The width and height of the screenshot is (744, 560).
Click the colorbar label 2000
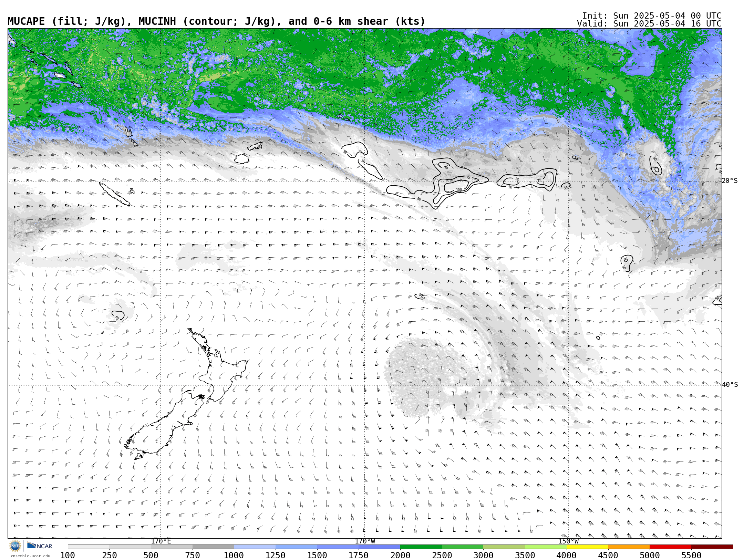tap(400, 556)
